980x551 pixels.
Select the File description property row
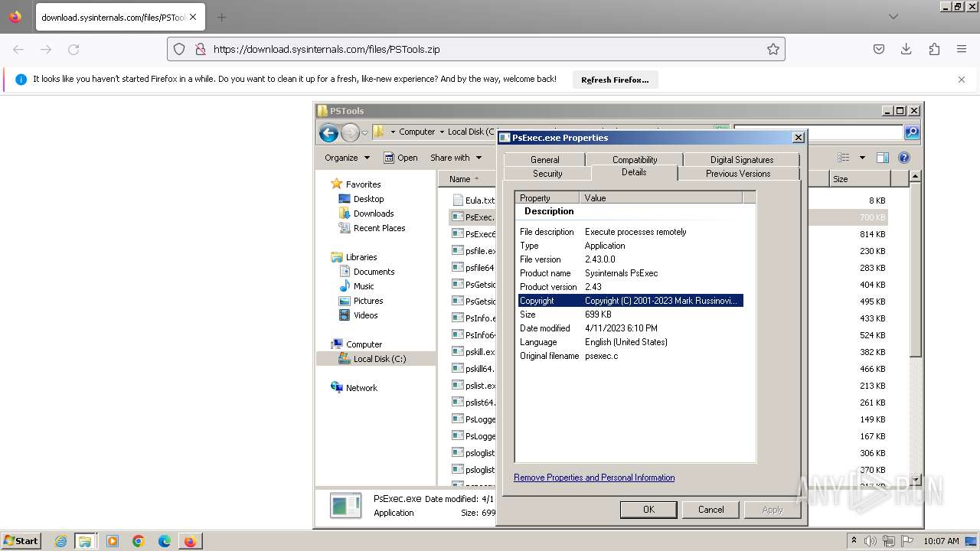pos(630,232)
